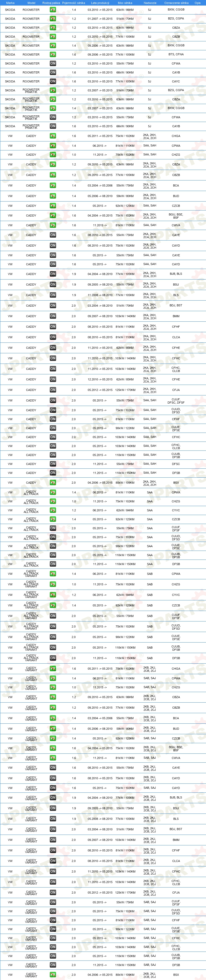Click '66kW / 90KM' in Skoda Roomster CAYB row
The image size is (206, 980).
(x=125, y=72)
